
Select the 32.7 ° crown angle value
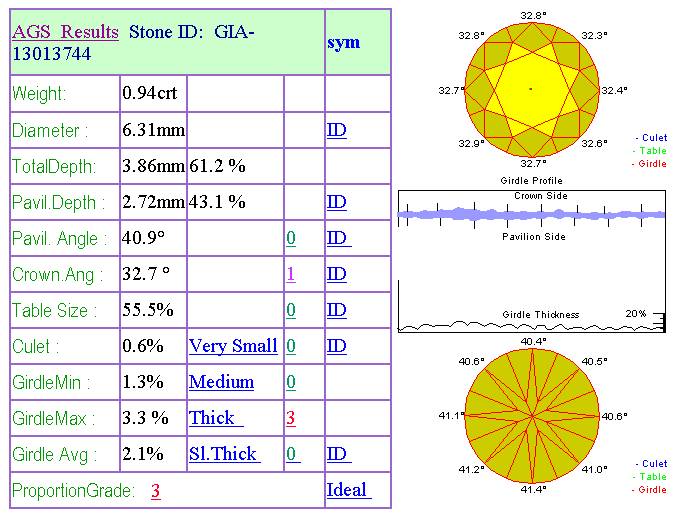146,274
